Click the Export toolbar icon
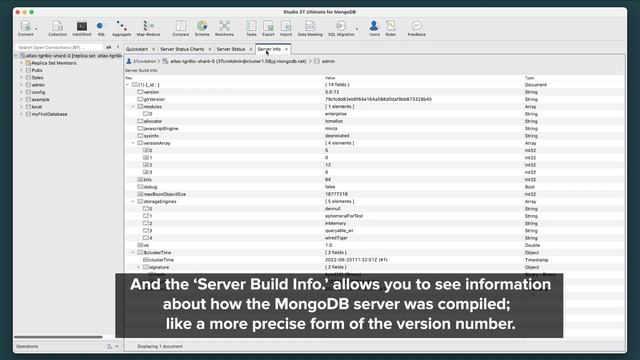Viewport: 640px width, 360px height. pyautogui.click(x=268, y=28)
